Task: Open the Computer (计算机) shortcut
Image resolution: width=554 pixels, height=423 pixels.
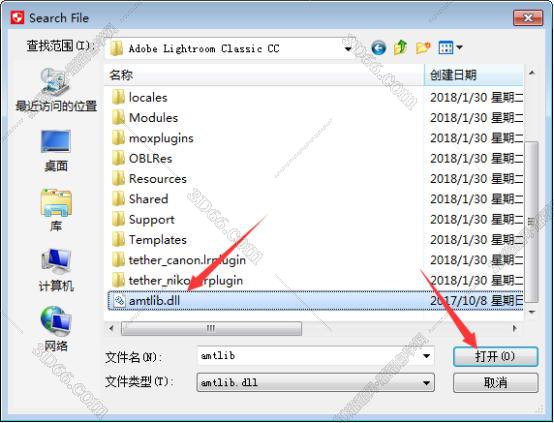Action: [x=56, y=270]
